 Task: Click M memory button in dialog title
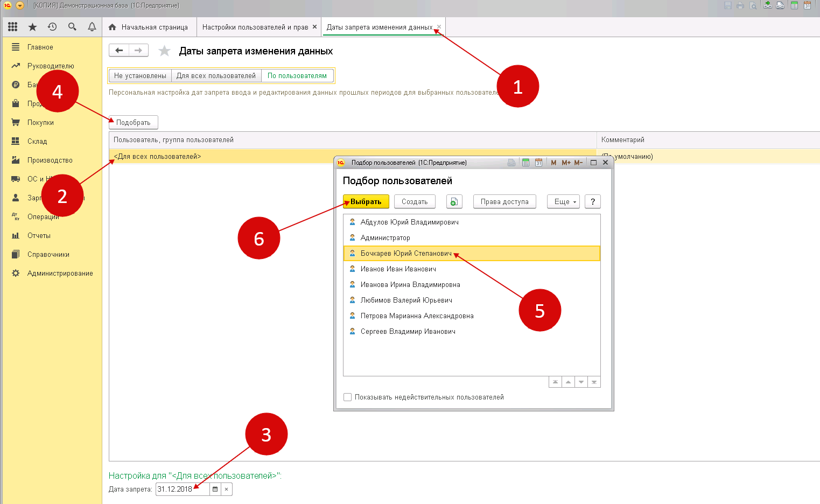click(x=553, y=163)
